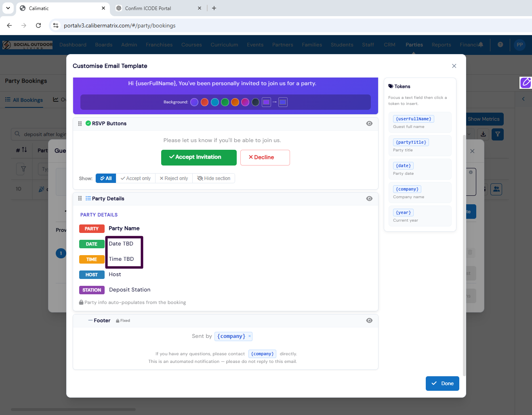Insert the {partyTitle} token

[411, 143]
